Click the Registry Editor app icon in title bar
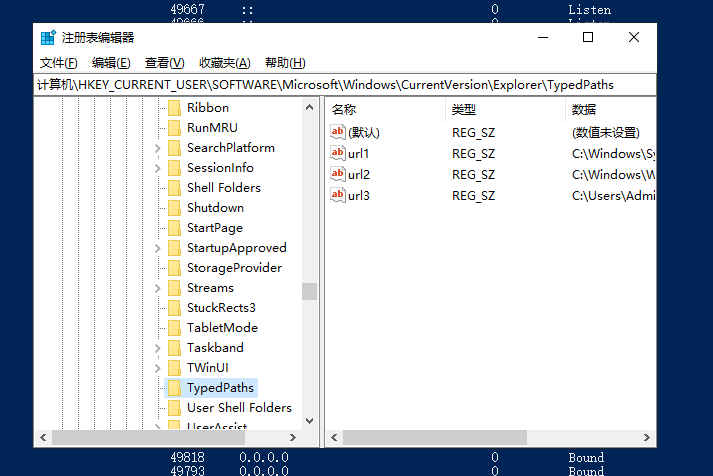The height and width of the screenshot is (476, 713). pyautogui.click(x=48, y=38)
